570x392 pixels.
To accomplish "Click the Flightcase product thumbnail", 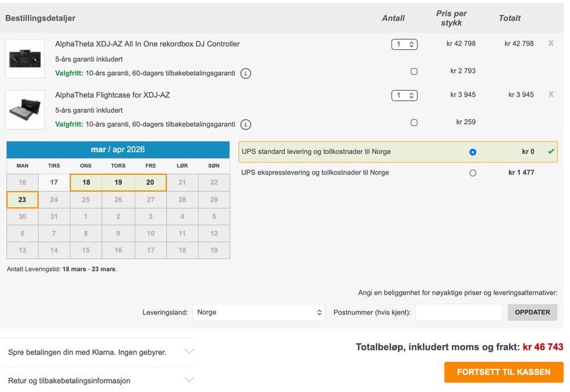I will [25, 110].
